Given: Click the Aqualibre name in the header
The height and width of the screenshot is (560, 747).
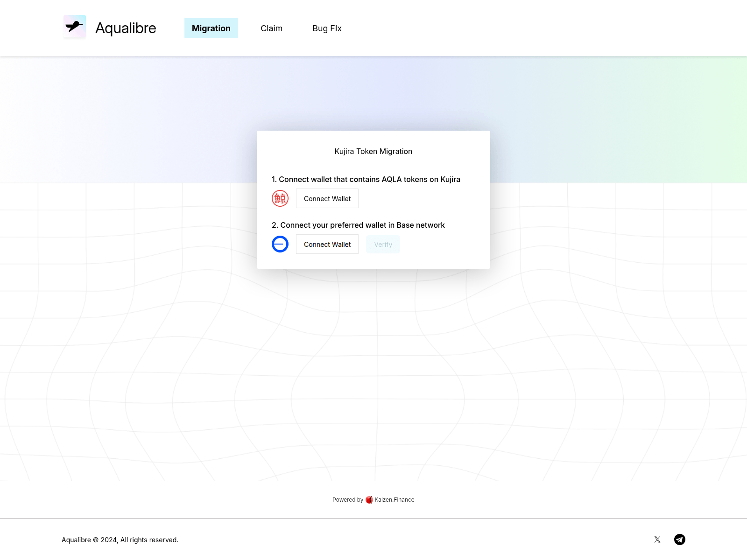Looking at the screenshot, I should [x=125, y=28].
